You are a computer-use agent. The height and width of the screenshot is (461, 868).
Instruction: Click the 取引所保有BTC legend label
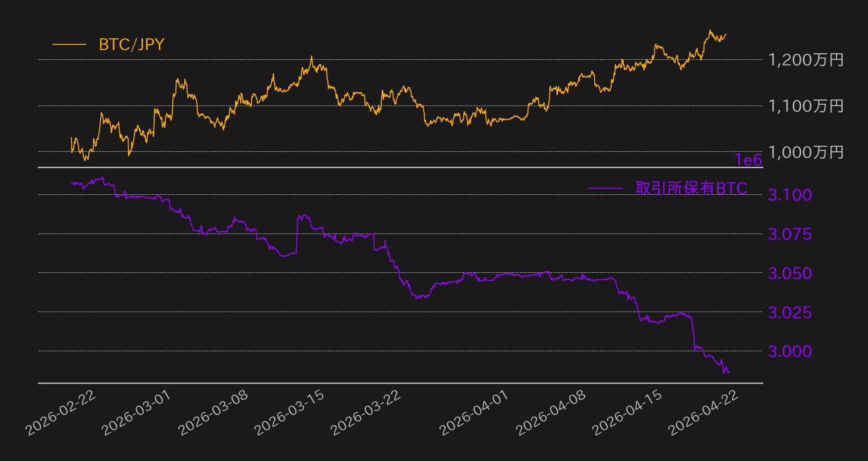[691, 188]
